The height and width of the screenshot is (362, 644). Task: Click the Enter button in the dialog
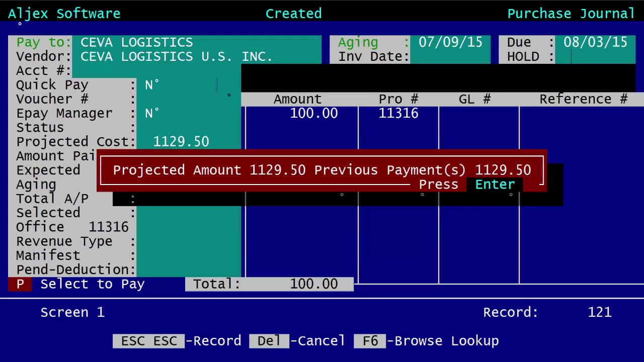coord(495,185)
